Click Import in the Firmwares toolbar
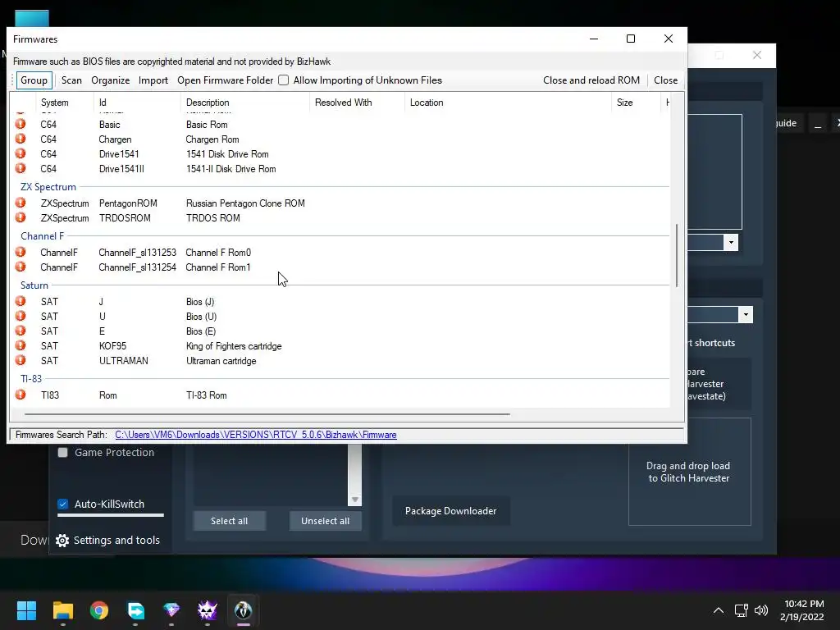 pos(153,80)
